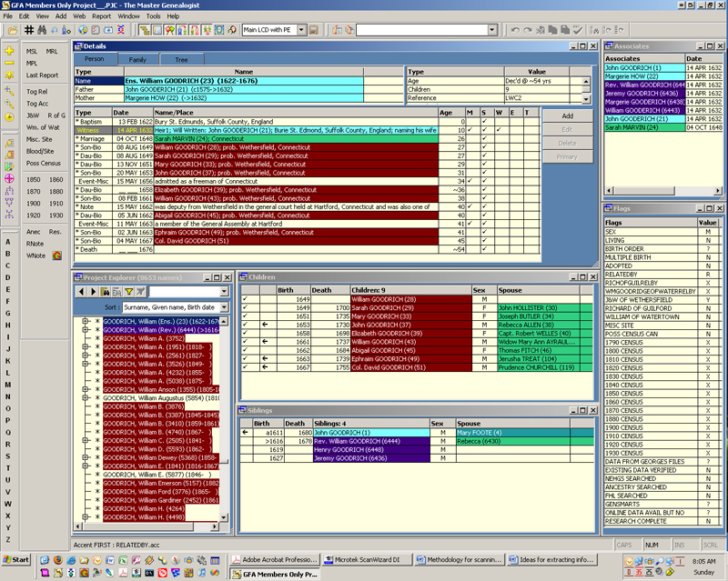Screen dimensions: 728x581
Task: Switch to the Tree tab
Action: click(x=181, y=59)
